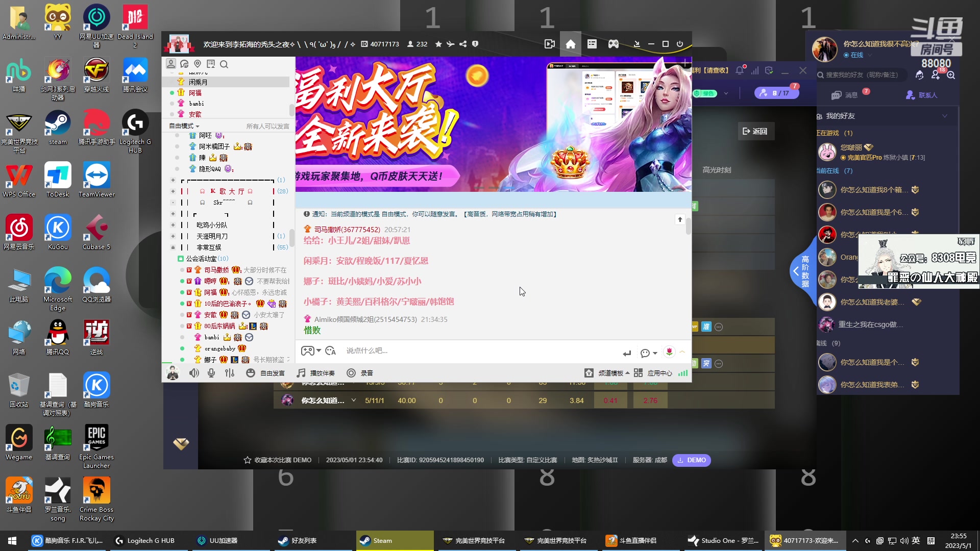The width and height of the screenshot is (980, 551).
Task: Select the 录音 recording icon in YY
Action: click(351, 373)
